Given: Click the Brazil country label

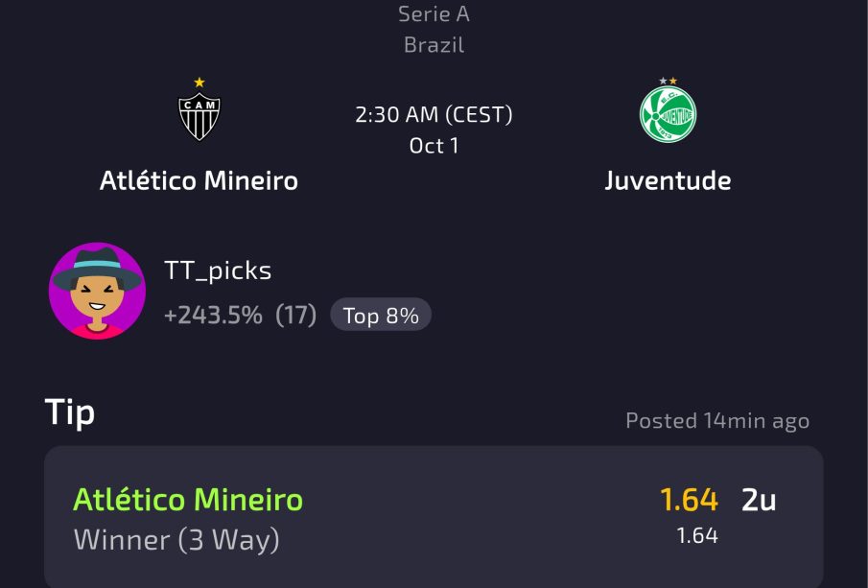Looking at the screenshot, I should click(x=434, y=45).
